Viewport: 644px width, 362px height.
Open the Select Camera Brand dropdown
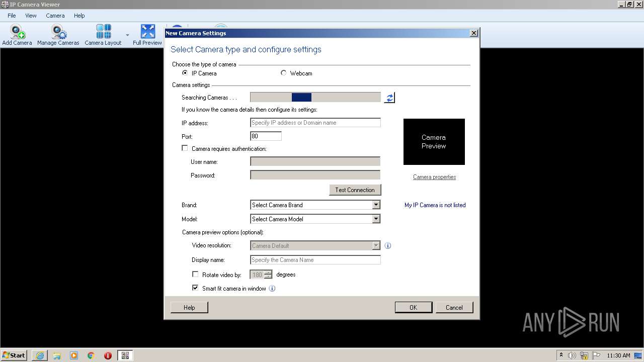(x=376, y=205)
